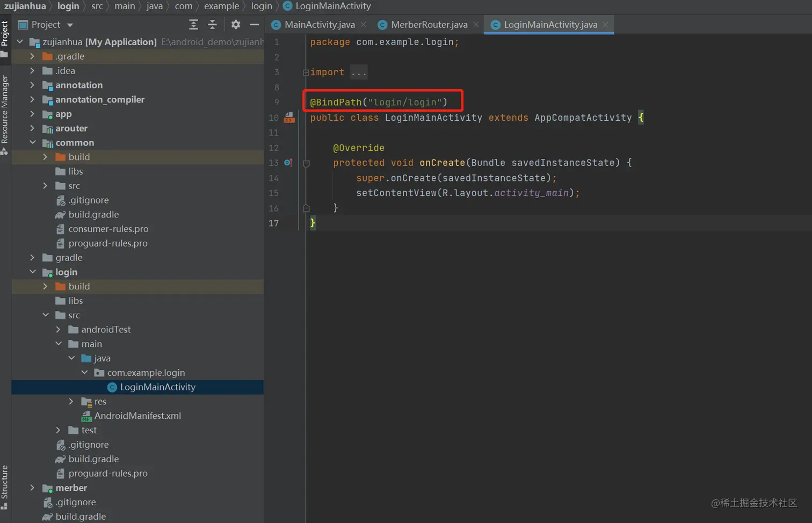Open Project panel settings gear
This screenshot has height=523, width=812.
(x=236, y=25)
